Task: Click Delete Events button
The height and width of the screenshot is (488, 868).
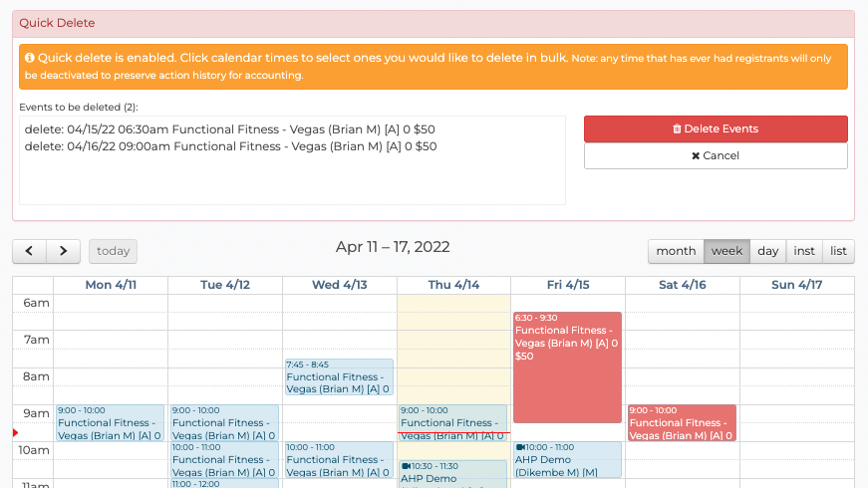Action: (716, 128)
